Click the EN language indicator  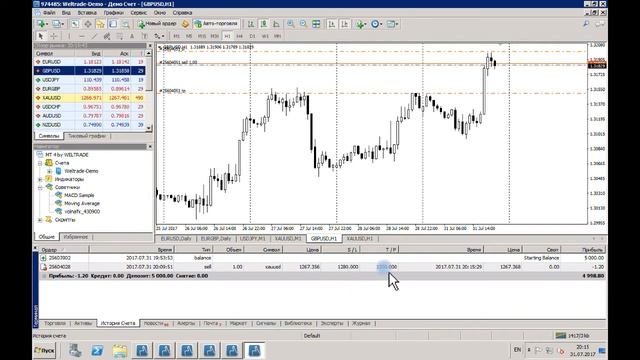click(517, 350)
